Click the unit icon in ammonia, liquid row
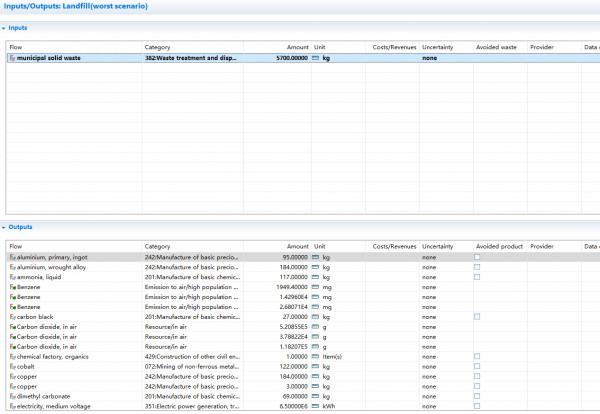The width and height of the screenshot is (600, 414). click(x=315, y=277)
